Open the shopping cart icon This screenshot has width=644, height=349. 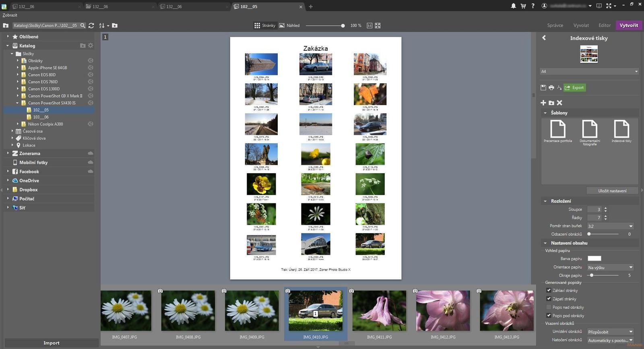[523, 6]
